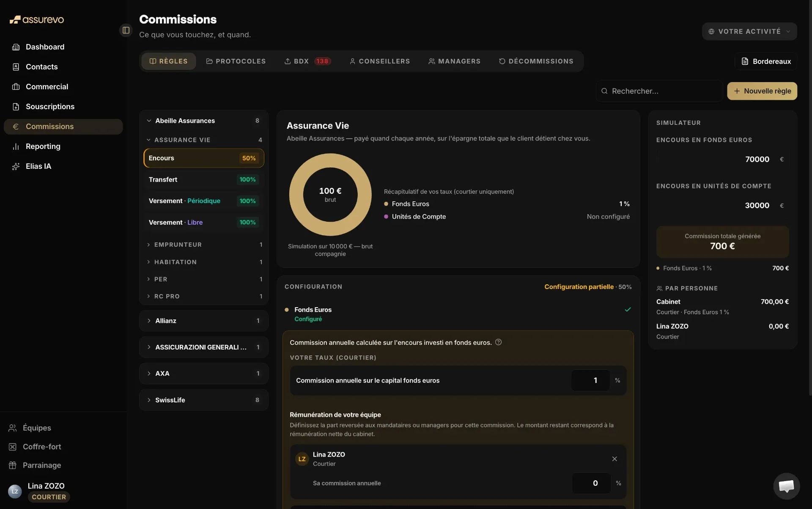Click the Lina ZOZO 0,00 € row
812x509 pixels.
pos(723,331)
